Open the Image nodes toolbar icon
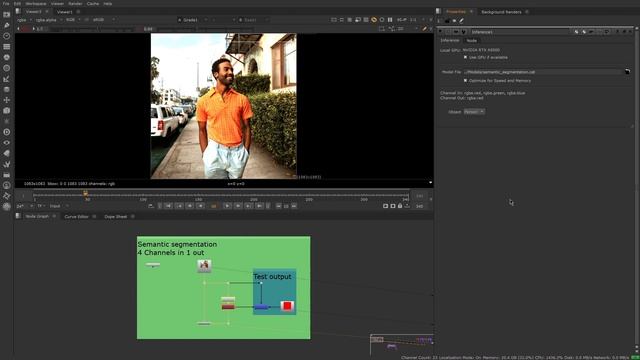 pos(7,15)
